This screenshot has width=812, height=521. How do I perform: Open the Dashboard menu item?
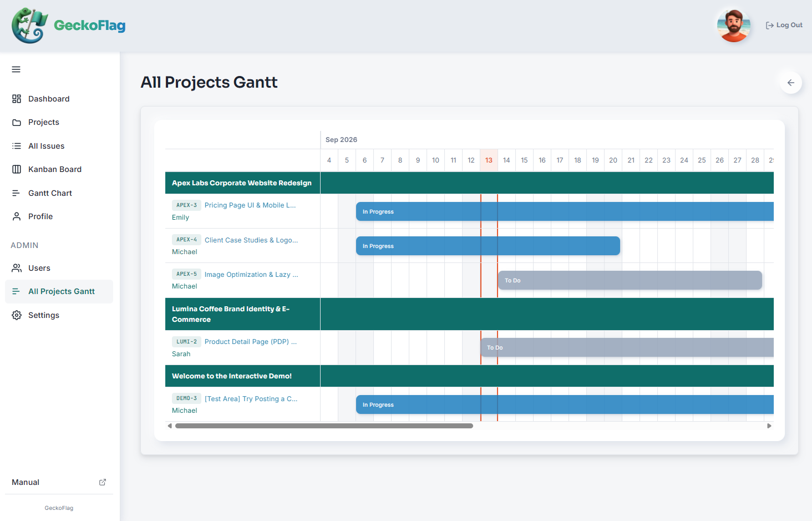tap(59, 99)
